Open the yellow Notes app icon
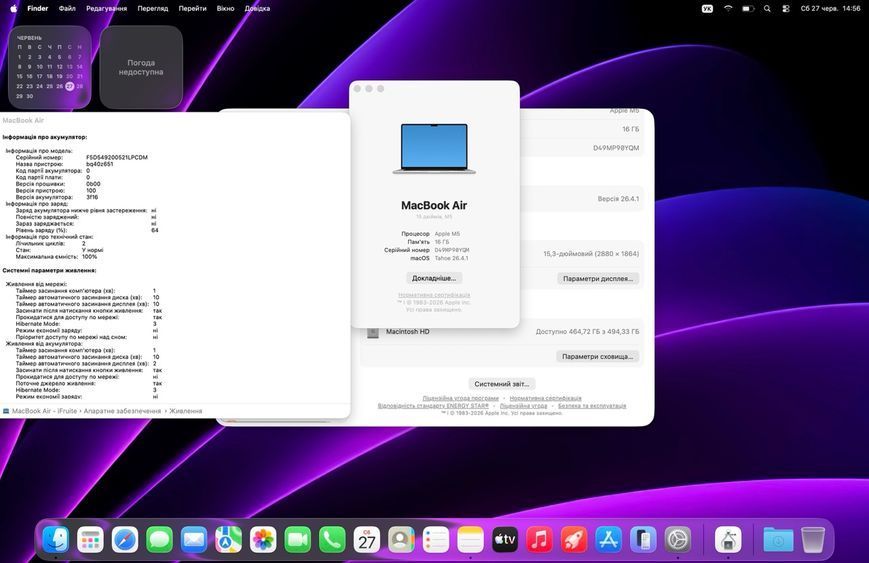The height and width of the screenshot is (563, 869). tap(471, 539)
